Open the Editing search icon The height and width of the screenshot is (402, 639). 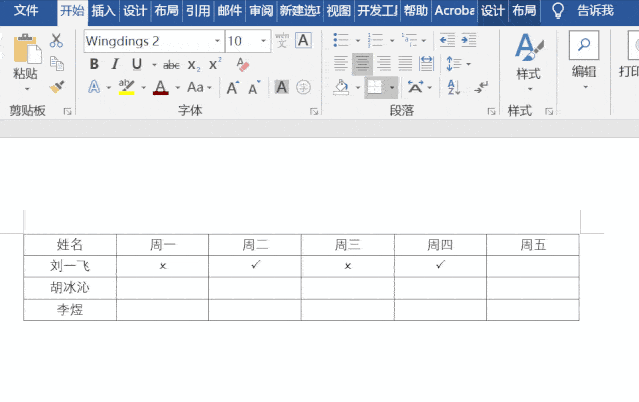tap(584, 45)
